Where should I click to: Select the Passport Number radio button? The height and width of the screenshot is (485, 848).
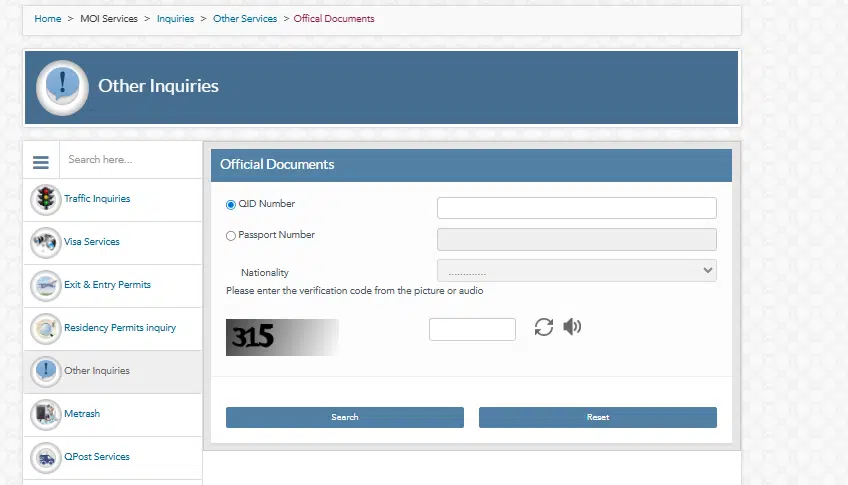coord(231,236)
